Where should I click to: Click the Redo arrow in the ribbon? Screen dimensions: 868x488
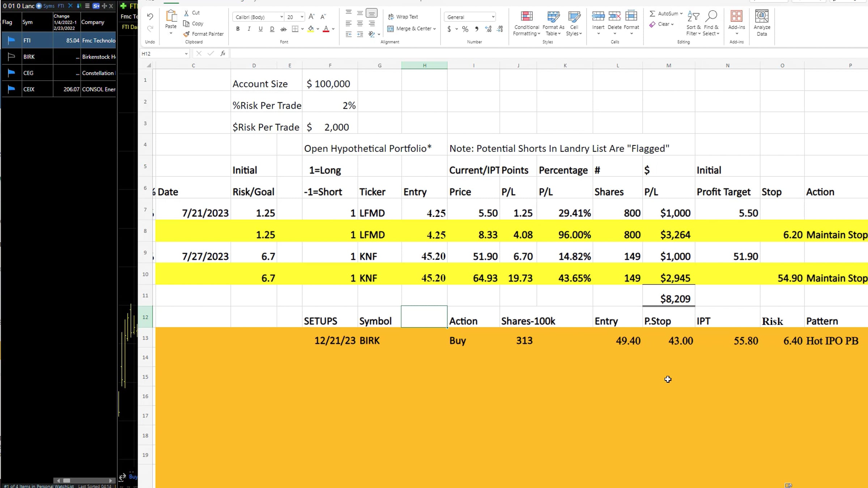(x=150, y=29)
